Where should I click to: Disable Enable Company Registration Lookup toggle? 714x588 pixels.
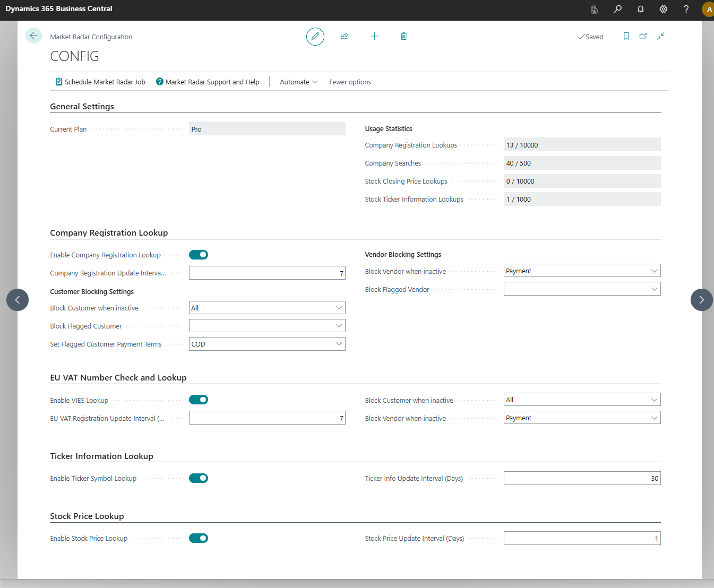click(x=199, y=255)
